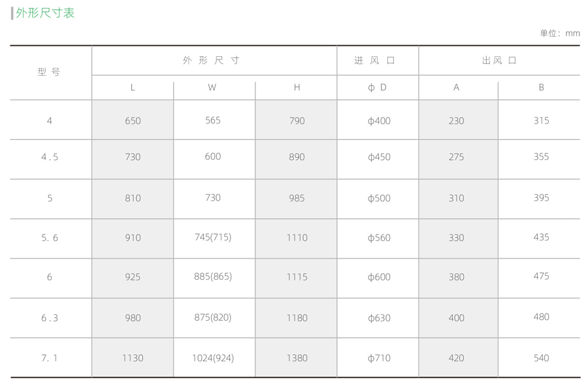Image resolution: width=588 pixels, height=392 pixels.
Task: Click the ф560 inlet diameter cell
Action: (x=379, y=238)
